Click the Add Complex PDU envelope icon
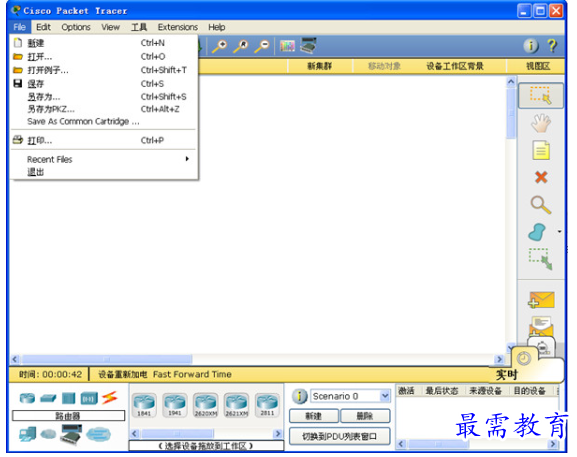Screen dimensions: 577x457 541,325
